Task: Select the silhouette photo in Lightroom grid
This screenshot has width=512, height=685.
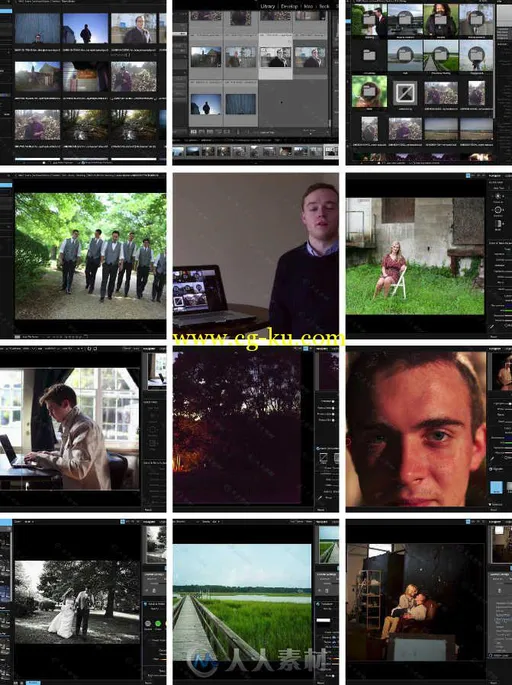Action: click(205, 104)
